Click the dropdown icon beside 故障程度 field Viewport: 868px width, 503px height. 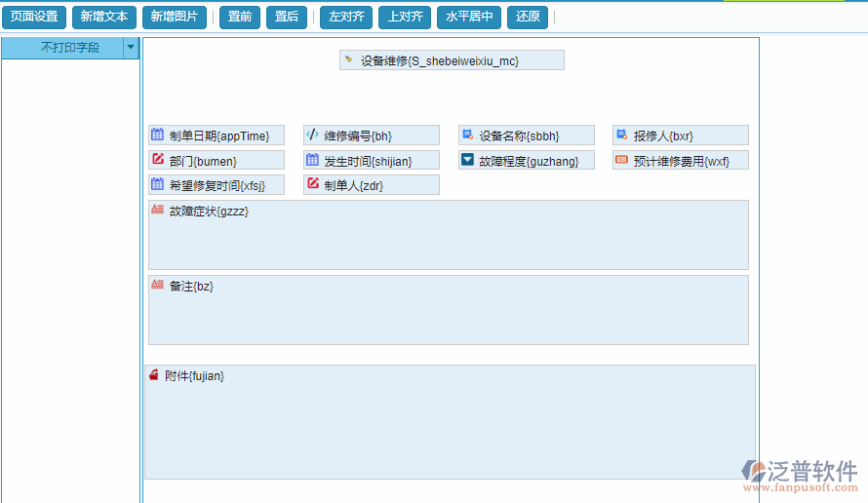(467, 160)
